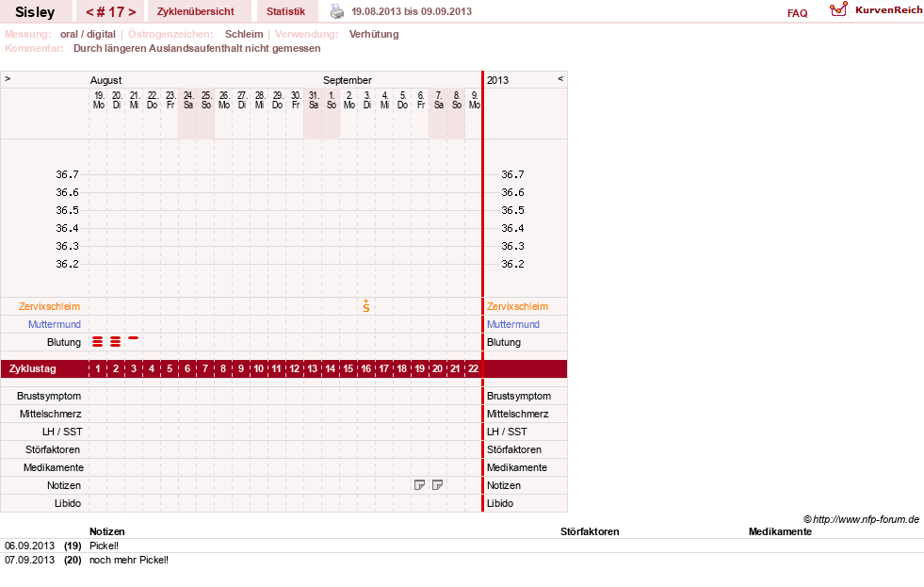This screenshot has width=924, height=587.
Task: Click the heavy bleeding marker on cycle day 2
Action: coord(116,342)
